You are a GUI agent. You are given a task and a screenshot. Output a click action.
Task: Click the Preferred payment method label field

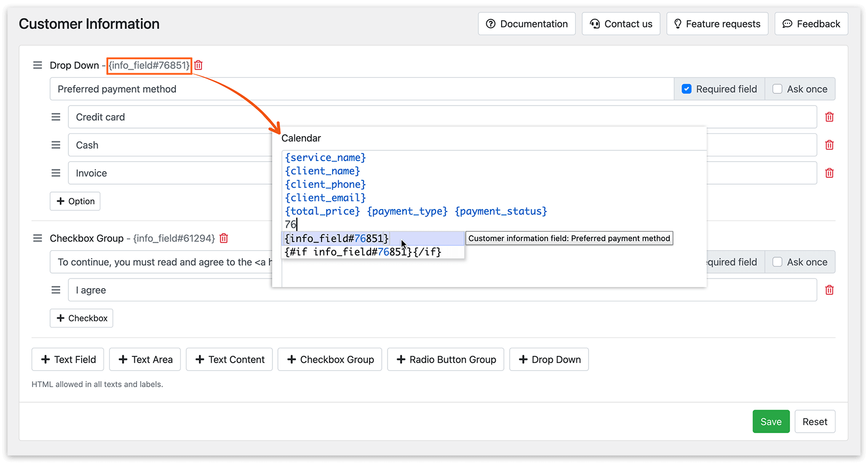[x=362, y=89]
